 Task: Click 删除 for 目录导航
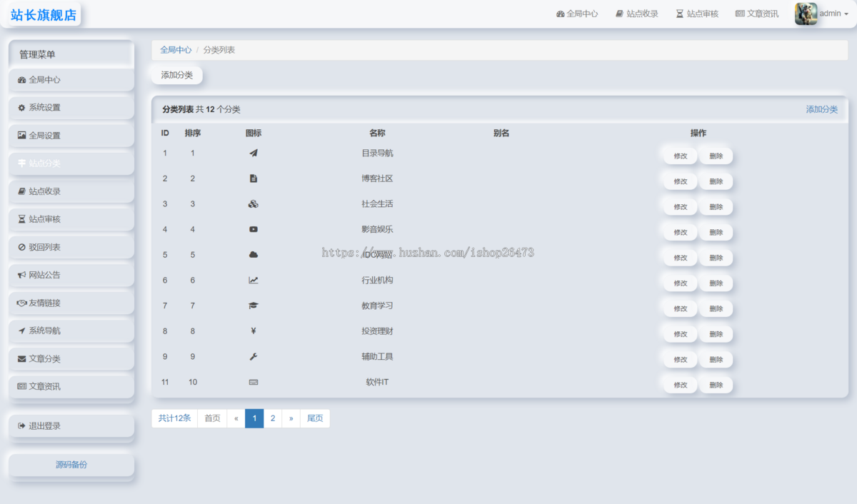716,156
